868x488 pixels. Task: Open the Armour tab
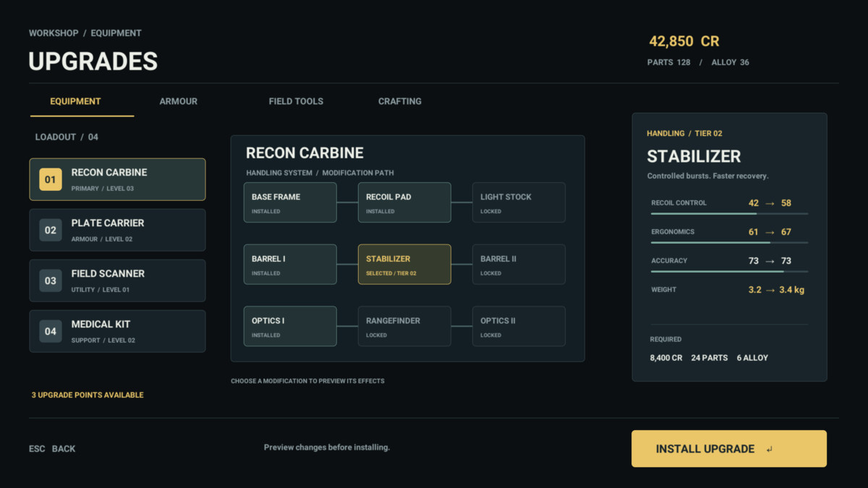click(x=179, y=101)
